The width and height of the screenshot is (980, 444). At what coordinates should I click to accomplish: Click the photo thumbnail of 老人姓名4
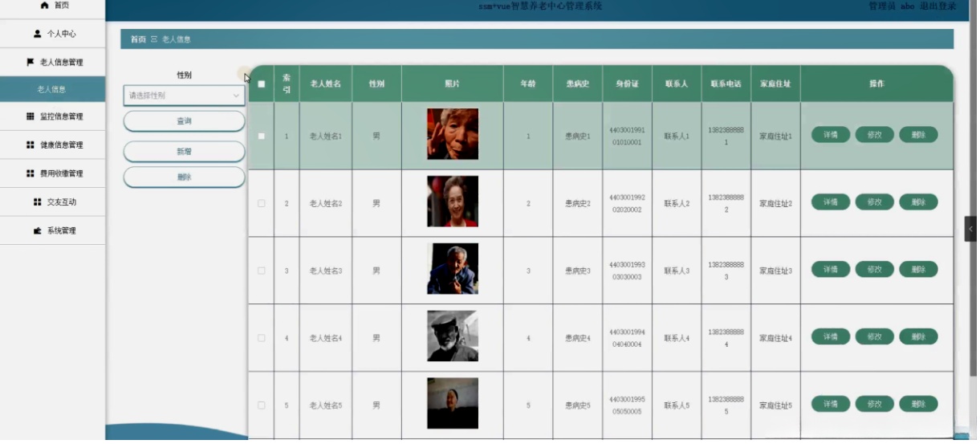click(x=453, y=336)
